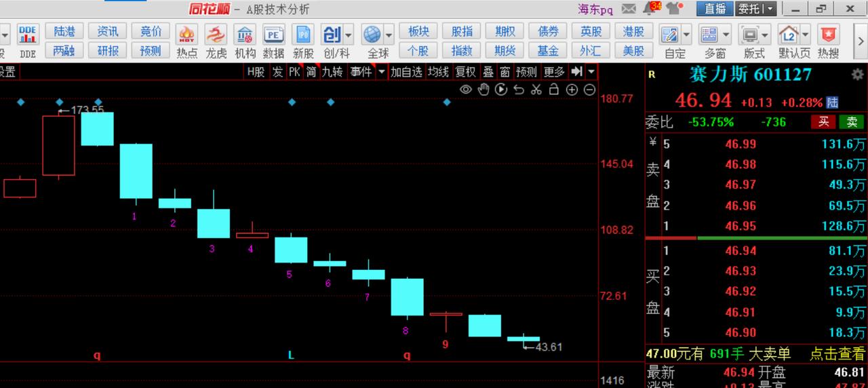Expand the 多窗 dropdown arrow
This screenshot has height=388, width=868.
(x=727, y=34)
